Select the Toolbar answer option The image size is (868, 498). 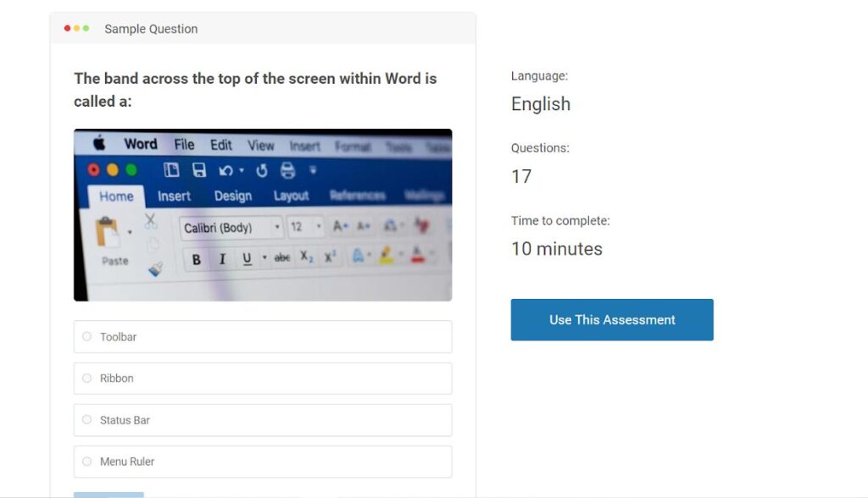pyautogui.click(x=263, y=336)
